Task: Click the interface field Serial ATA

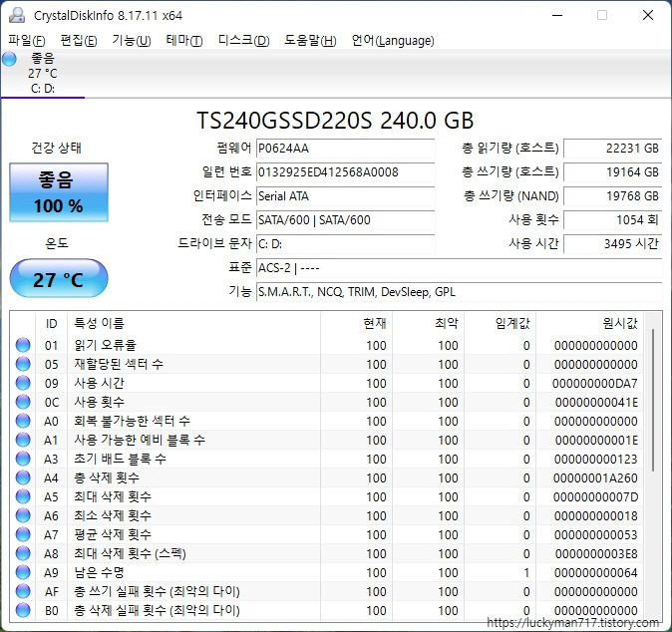Action: pyautogui.click(x=345, y=196)
